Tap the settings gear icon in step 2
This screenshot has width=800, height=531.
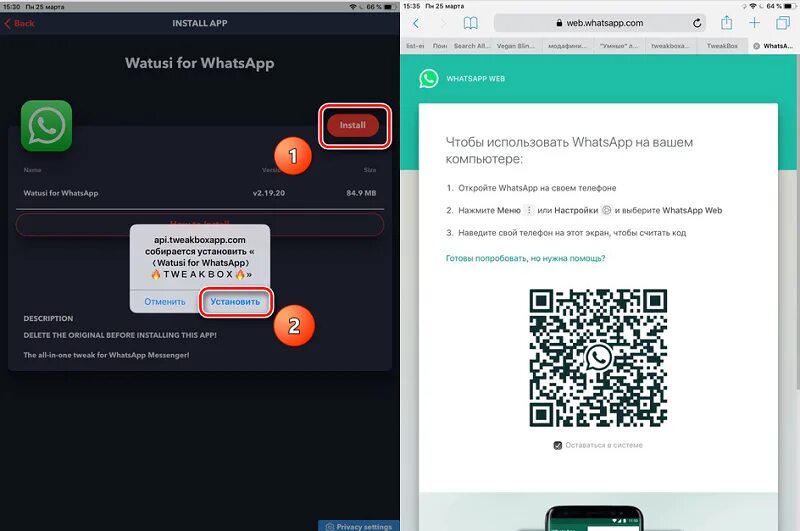click(606, 210)
